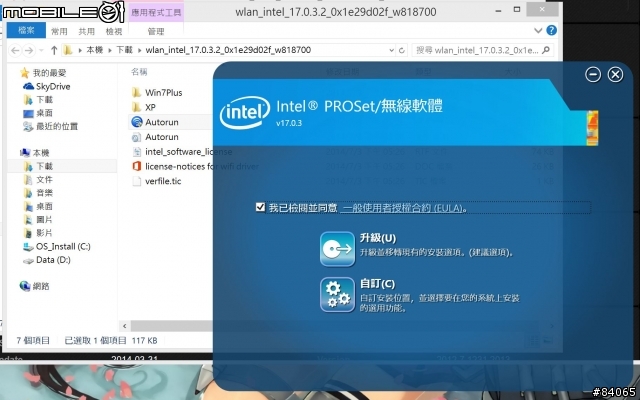Open 桌面 under favorites

coord(44,113)
